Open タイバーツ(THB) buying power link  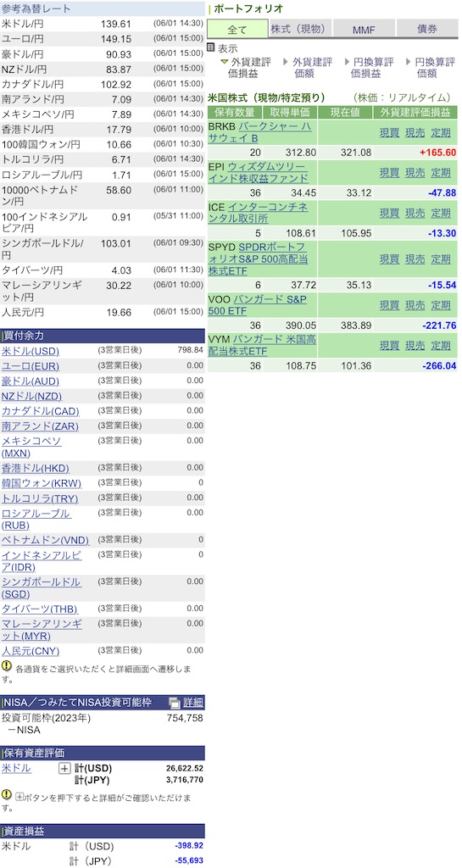[39, 609]
